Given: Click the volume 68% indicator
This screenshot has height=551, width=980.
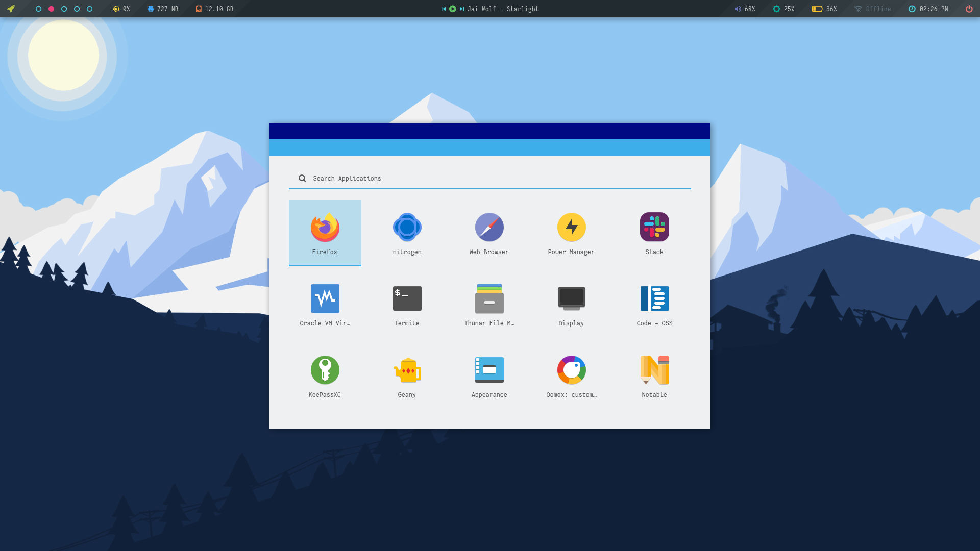Looking at the screenshot, I should (x=745, y=9).
